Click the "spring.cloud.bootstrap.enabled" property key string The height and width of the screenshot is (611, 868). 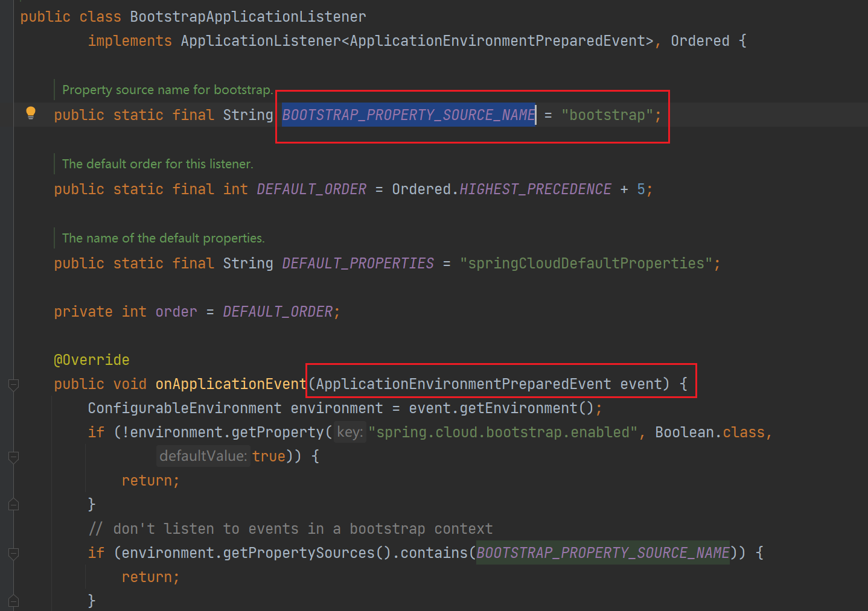(503, 432)
